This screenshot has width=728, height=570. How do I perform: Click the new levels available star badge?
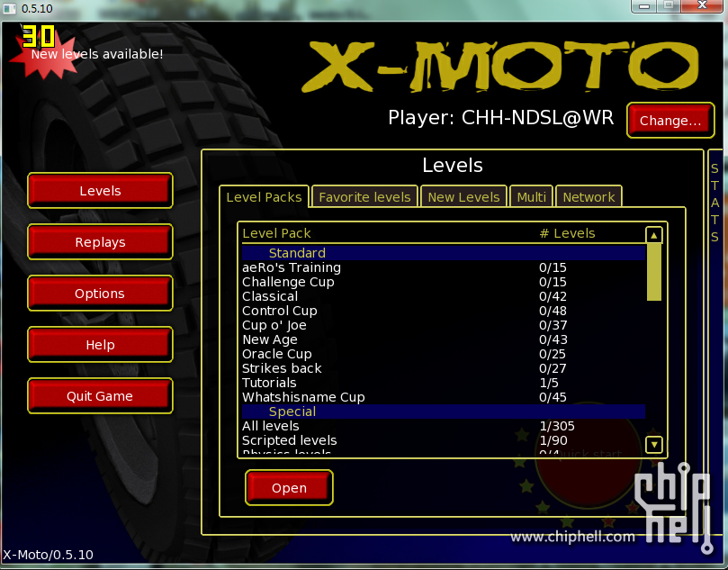pyautogui.click(x=44, y=55)
